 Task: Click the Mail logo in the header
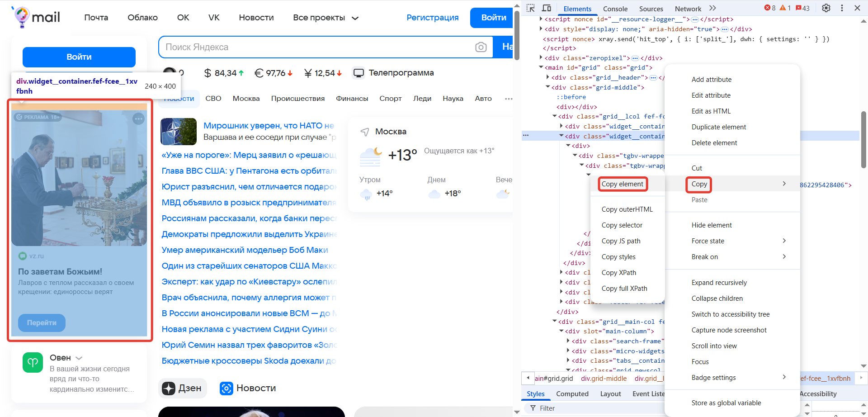click(36, 17)
